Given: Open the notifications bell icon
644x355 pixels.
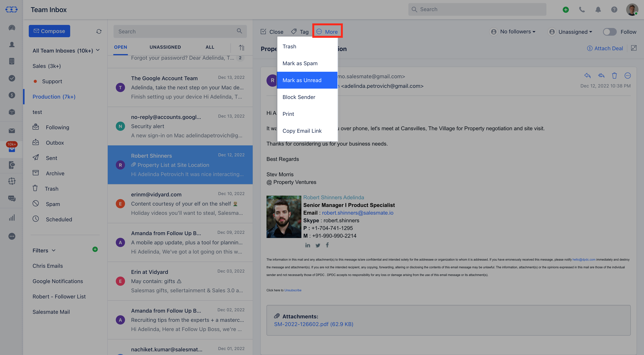Looking at the screenshot, I should (598, 10).
